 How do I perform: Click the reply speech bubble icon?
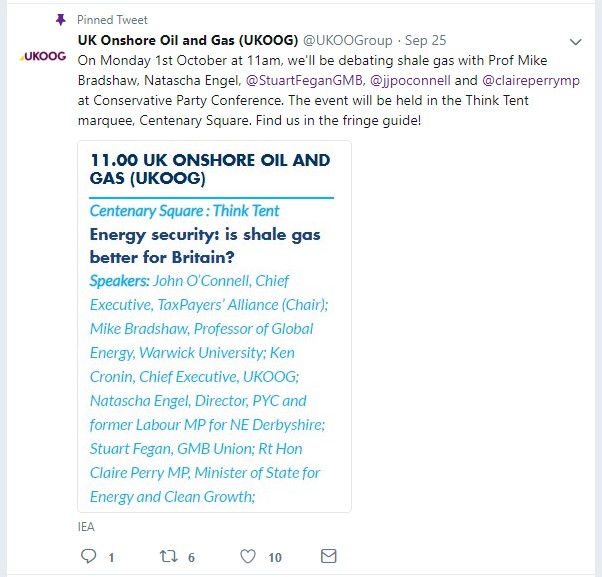click(87, 556)
